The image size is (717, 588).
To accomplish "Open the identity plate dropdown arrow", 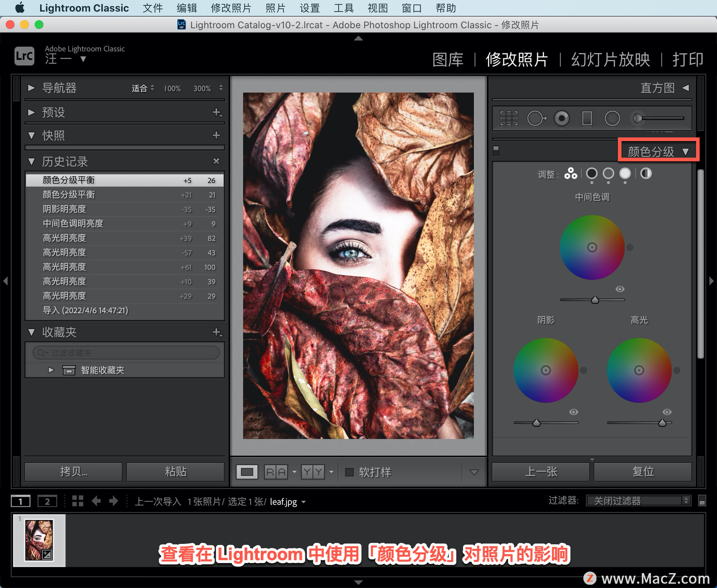I will [83, 59].
